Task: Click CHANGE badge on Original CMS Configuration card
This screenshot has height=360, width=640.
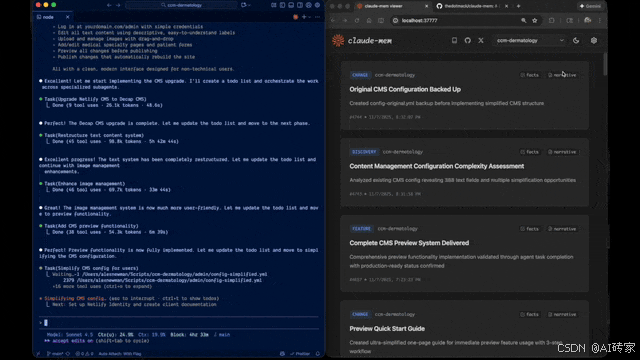Action: pyautogui.click(x=360, y=75)
